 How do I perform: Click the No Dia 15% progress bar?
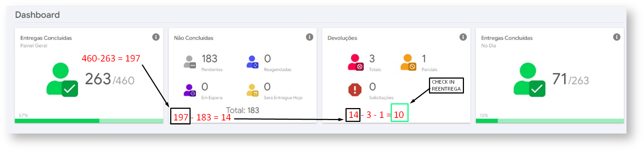click(550, 121)
